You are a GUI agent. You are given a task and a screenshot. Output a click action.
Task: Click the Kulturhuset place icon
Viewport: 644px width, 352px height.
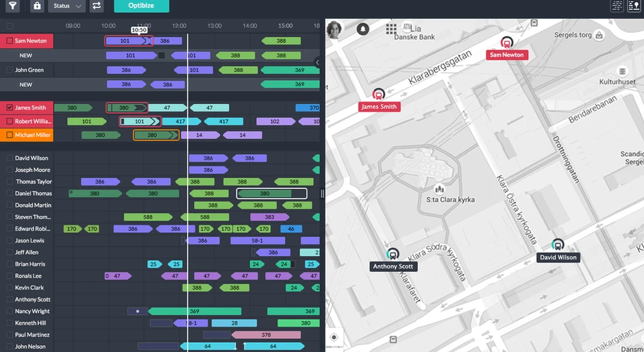click(622, 71)
